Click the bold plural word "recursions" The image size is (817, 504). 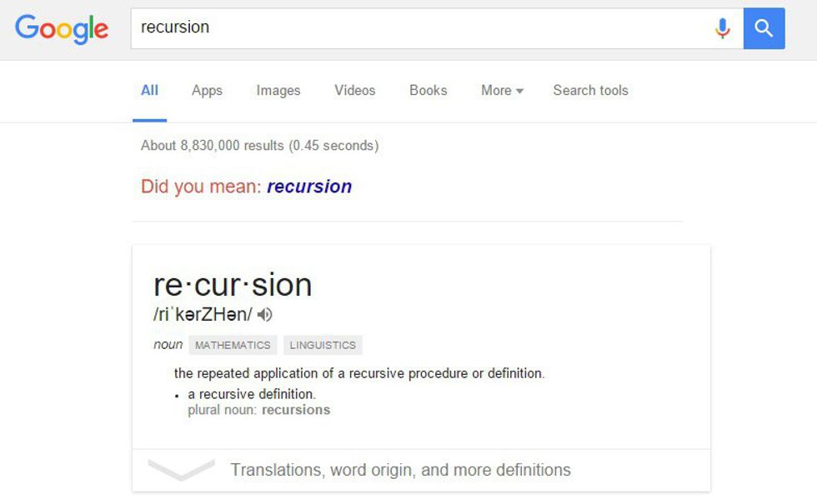click(296, 410)
